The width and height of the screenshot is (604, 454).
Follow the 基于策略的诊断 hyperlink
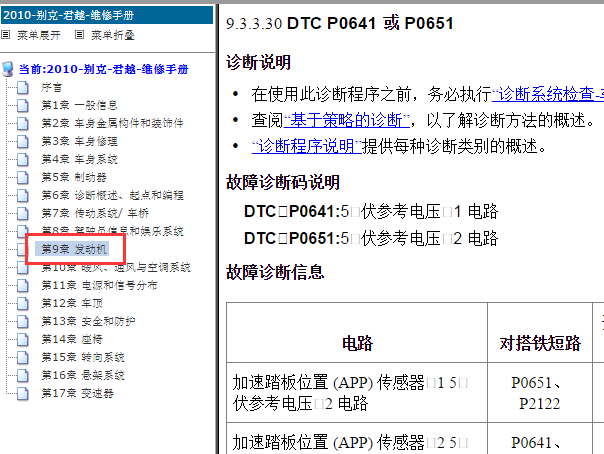click(x=347, y=121)
